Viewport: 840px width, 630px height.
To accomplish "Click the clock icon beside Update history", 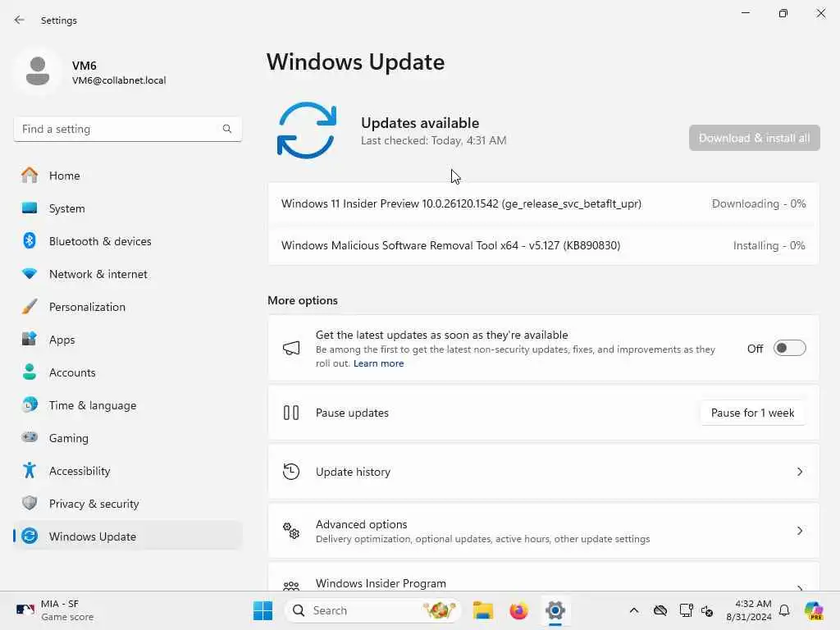I will click(x=291, y=472).
